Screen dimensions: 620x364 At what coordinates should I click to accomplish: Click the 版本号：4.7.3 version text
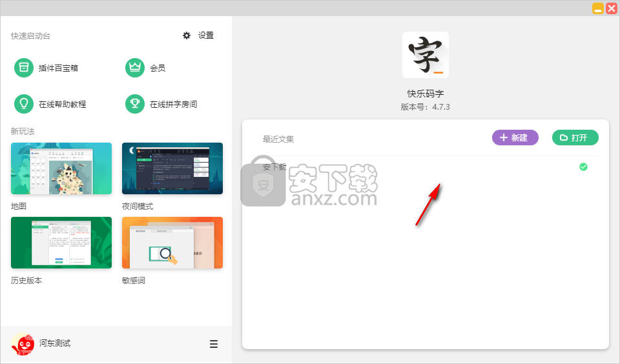[x=425, y=106]
